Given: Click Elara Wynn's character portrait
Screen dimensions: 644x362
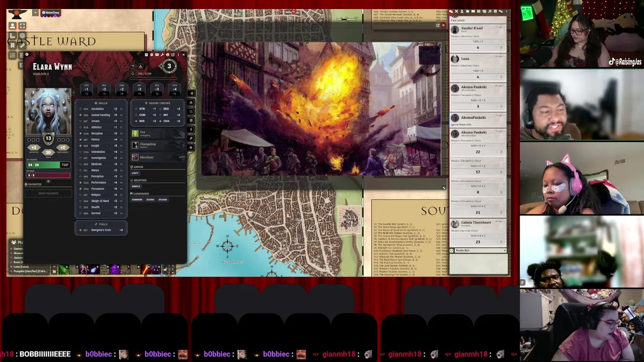Looking at the screenshot, I should [x=48, y=111].
